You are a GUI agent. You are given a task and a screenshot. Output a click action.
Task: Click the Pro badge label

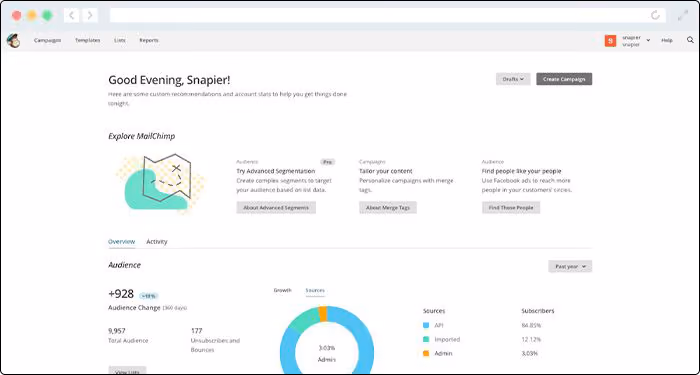(x=327, y=162)
